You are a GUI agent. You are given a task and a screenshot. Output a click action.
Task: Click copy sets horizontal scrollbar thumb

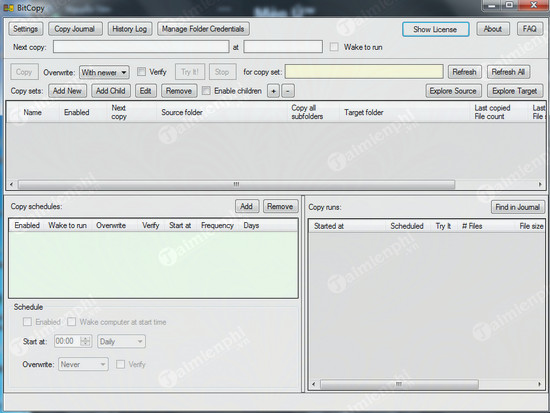[x=236, y=184]
